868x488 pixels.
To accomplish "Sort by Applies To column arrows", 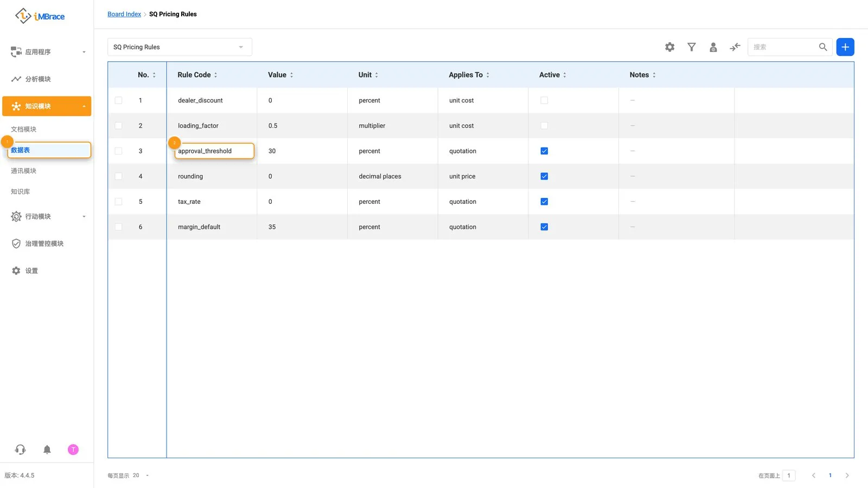I will point(488,75).
